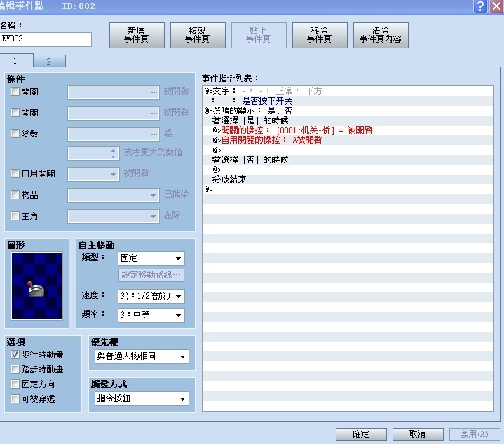Enable the second 開關 condition checkbox
Viewport: 504px width, 444px height.
coord(15,113)
